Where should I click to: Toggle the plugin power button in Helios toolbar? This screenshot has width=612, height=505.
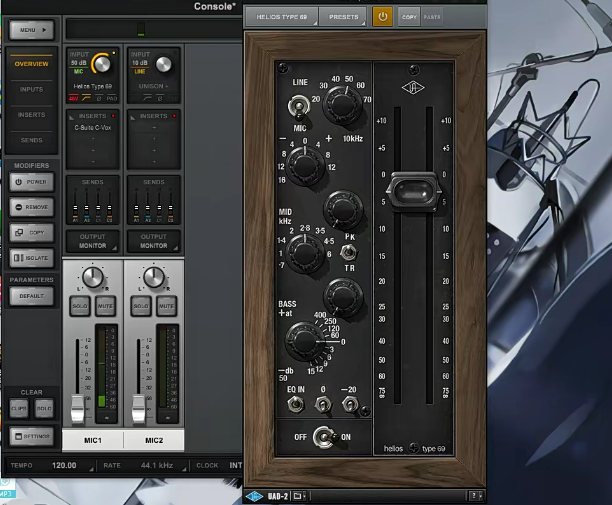click(x=382, y=17)
